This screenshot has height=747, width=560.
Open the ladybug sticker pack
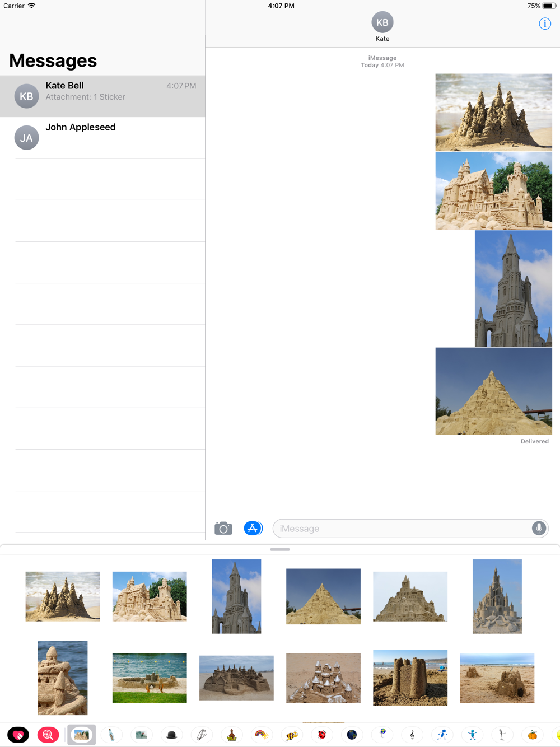[x=322, y=735]
